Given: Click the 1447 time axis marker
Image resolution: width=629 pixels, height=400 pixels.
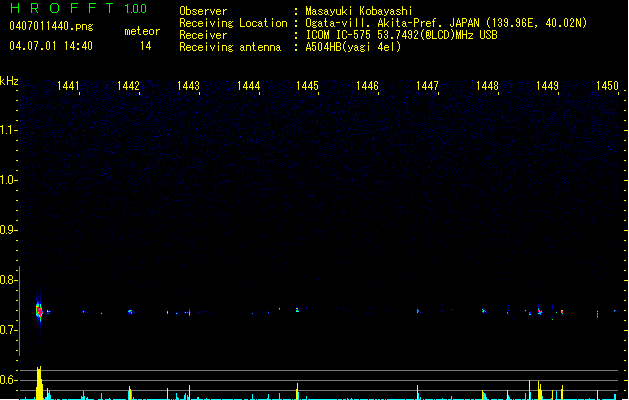Looking at the screenshot, I should (427, 86).
